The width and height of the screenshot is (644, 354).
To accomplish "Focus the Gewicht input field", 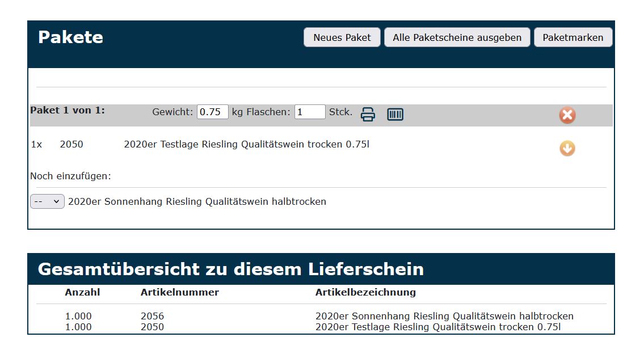I will coord(212,112).
